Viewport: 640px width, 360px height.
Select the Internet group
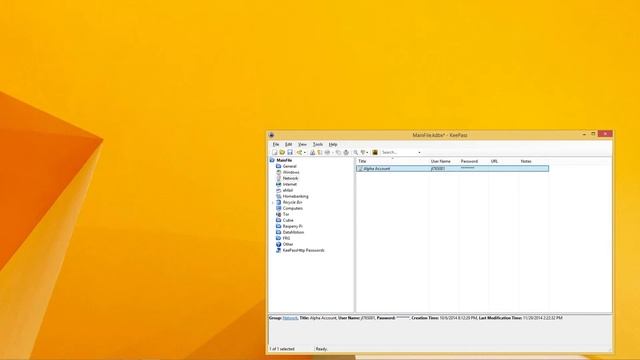point(290,184)
